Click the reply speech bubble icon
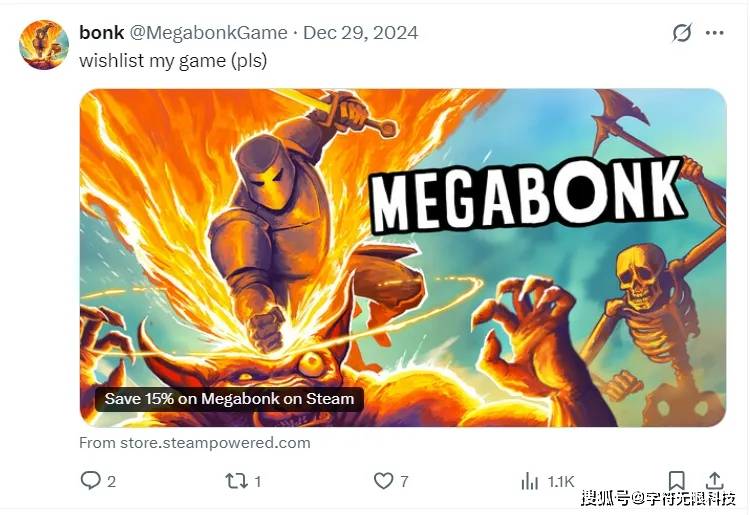The width and height of the screenshot is (750, 515). [x=90, y=481]
